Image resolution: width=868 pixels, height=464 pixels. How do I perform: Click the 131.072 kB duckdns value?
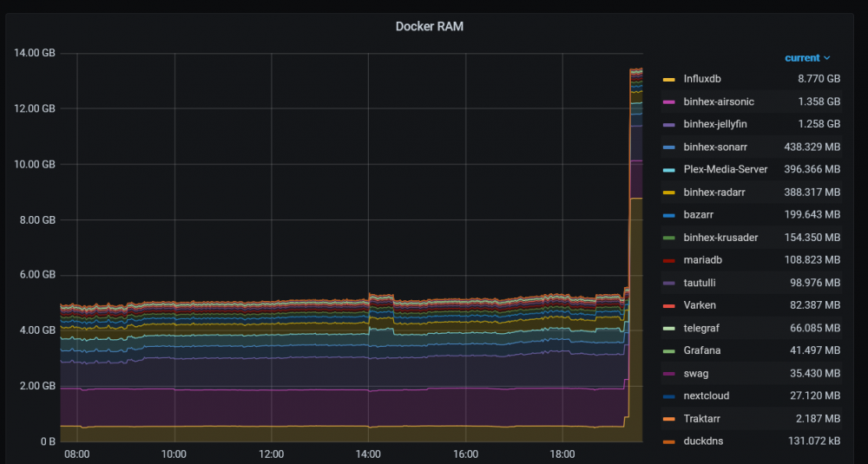(x=814, y=441)
